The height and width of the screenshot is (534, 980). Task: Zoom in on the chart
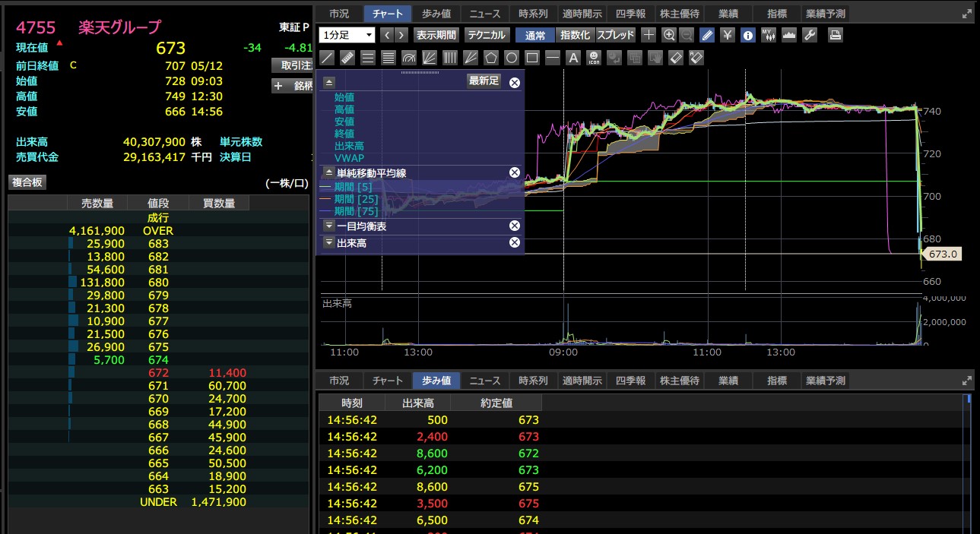pyautogui.click(x=669, y=35)
